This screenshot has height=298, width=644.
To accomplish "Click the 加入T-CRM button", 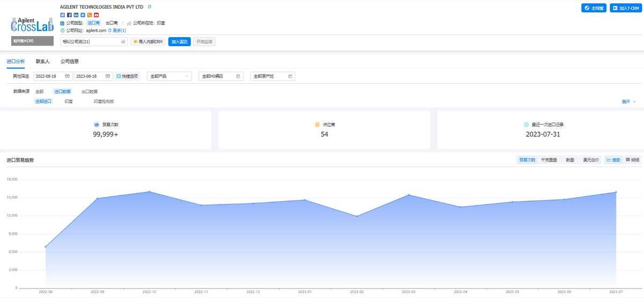I will (625, 8).
